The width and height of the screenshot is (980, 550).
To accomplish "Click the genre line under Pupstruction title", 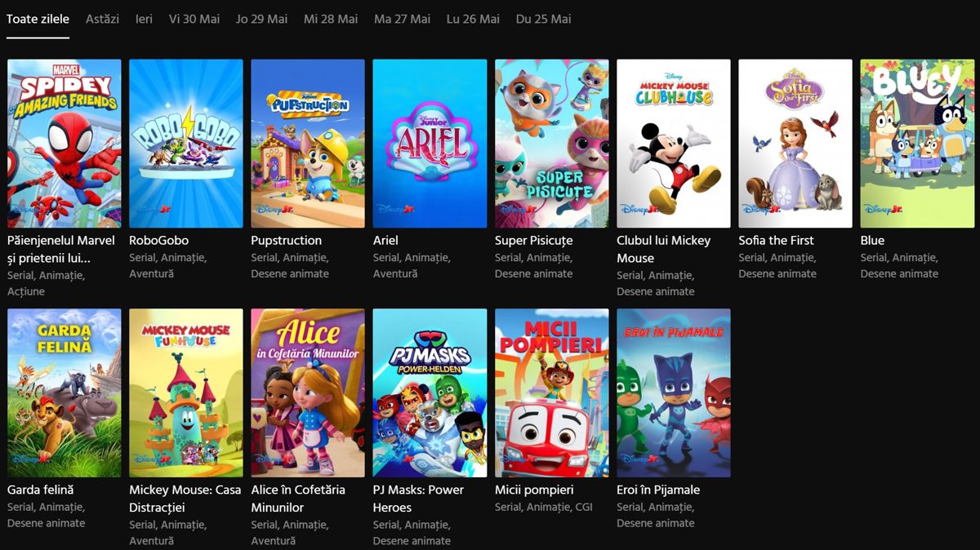I will [x=291, y=265].
